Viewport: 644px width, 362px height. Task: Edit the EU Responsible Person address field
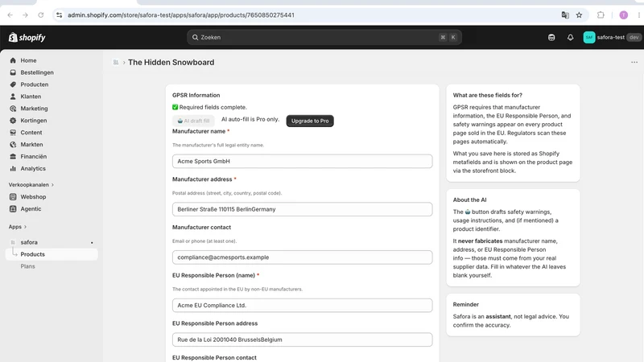click(303, 339)
